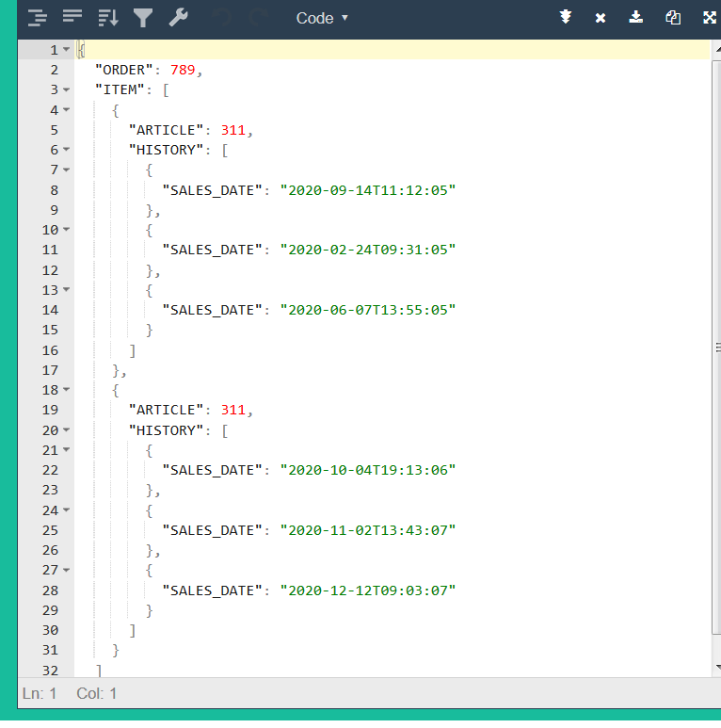Screen dimensions: 721x728
Task: Fold the object starting at line 27
Action: pos(67,571)
